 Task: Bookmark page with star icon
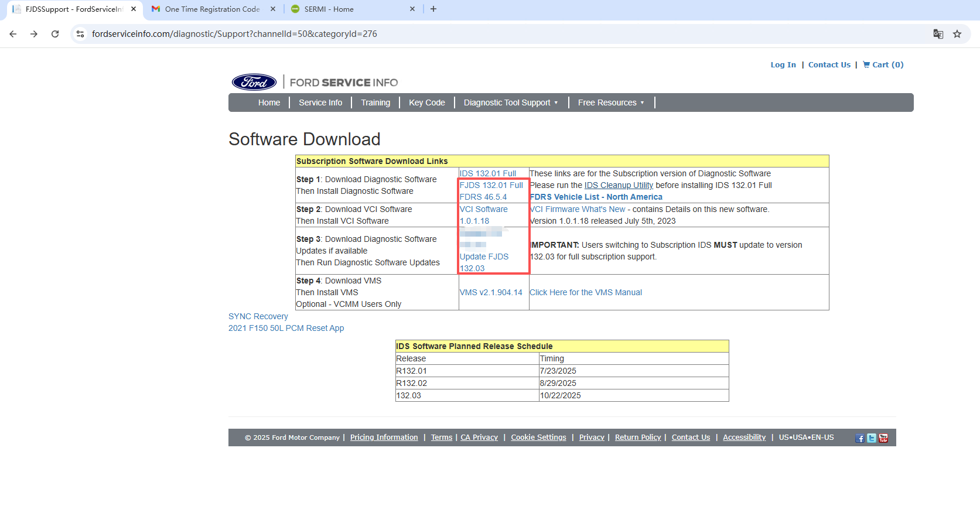tap(957, 34)
